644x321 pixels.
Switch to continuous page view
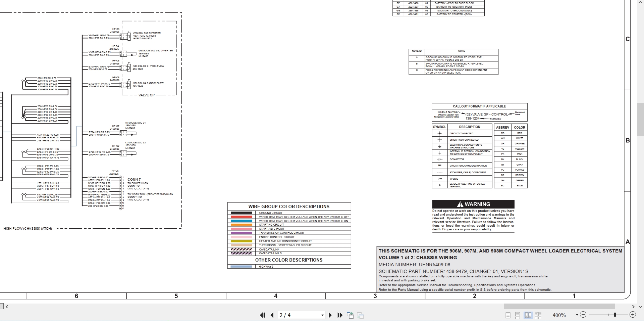pyautogui.click(x=518, y=315)
